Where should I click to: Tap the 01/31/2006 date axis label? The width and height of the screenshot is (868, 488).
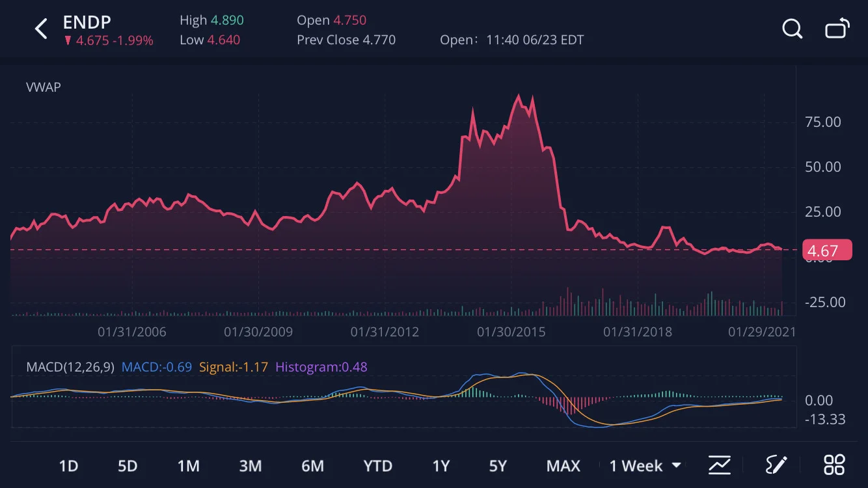click(132, 332)
